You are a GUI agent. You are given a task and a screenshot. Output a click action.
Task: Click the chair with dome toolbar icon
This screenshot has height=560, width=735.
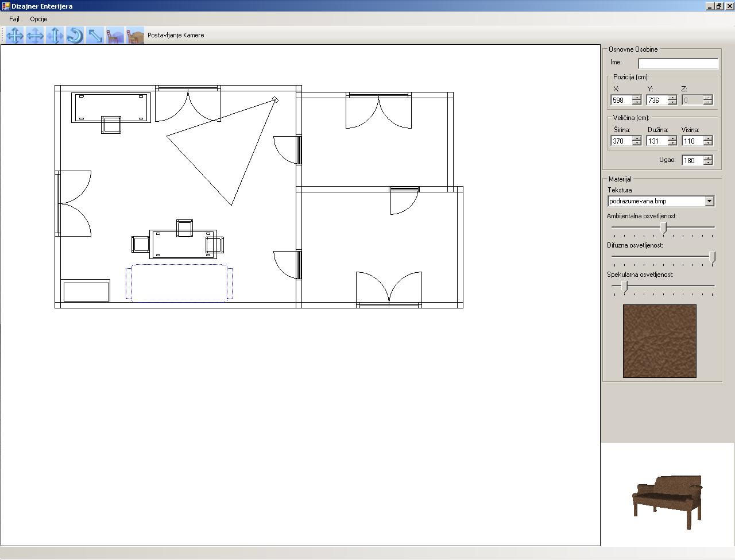coord(115,36)
